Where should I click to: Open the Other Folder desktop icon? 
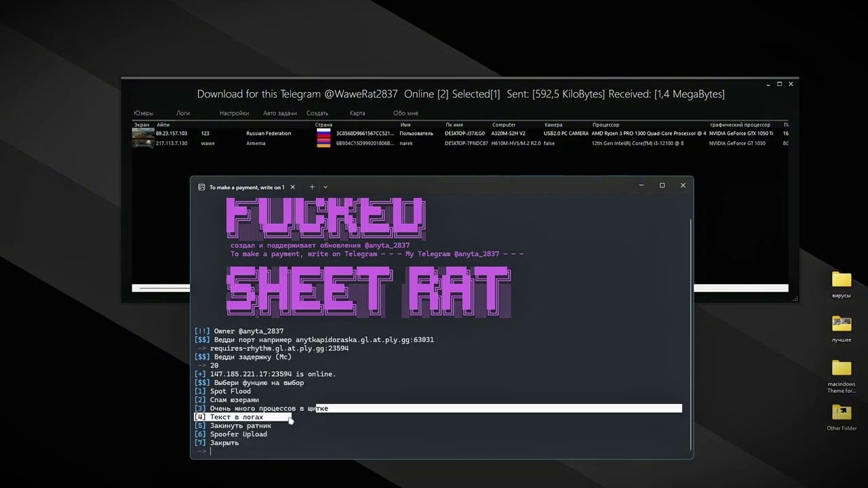pyautogui.click(x=842, y=418)
